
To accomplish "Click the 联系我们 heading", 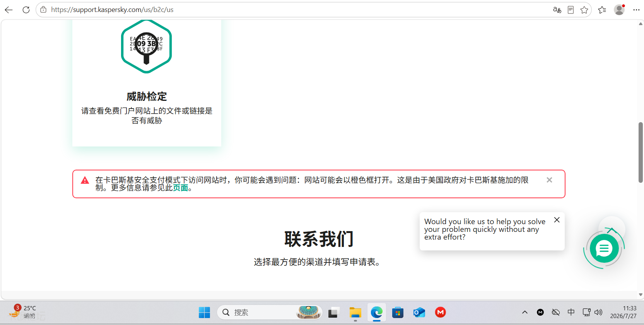I will [x=319, y=239].
